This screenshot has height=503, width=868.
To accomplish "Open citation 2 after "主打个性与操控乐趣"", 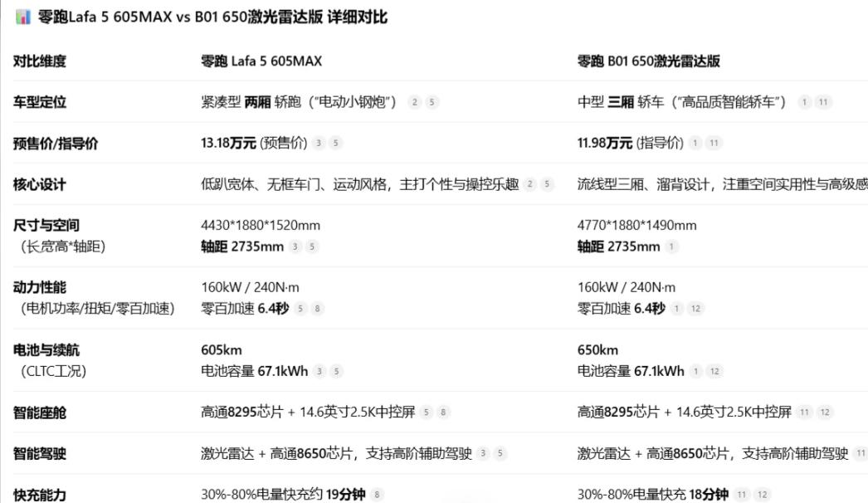I will [x=529, y=184].
